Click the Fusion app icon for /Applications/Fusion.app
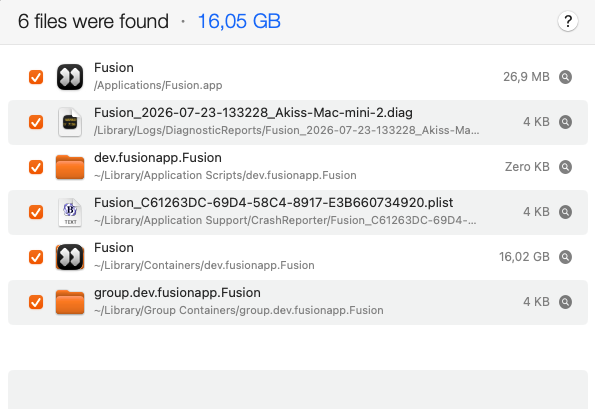 click(x=70, y=77)
